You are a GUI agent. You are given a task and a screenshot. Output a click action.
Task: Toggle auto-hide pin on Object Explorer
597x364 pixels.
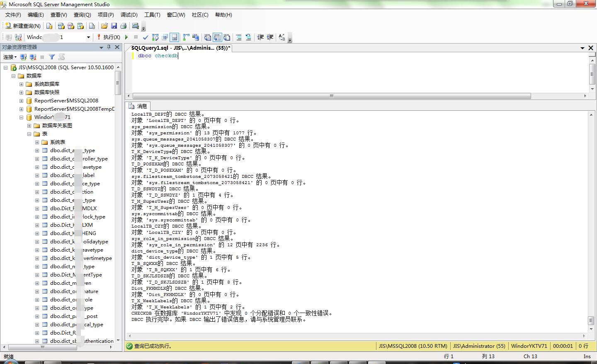[109, 47]
